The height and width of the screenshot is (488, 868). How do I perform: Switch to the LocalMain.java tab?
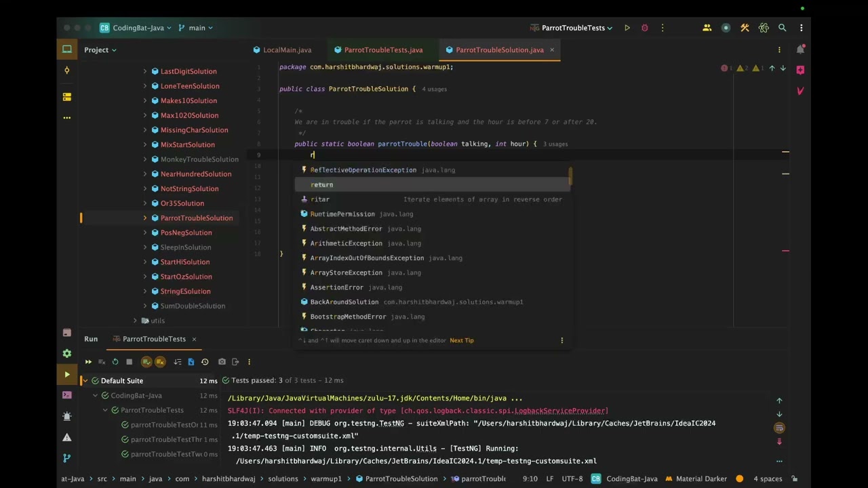click(282, 49)
